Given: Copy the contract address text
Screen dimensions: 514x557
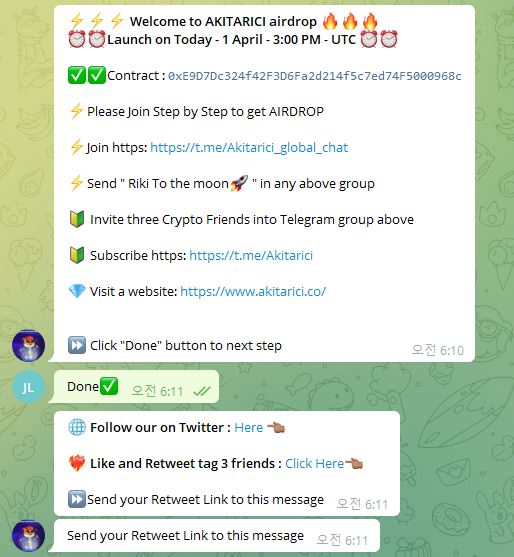Looking at the screenshot, I should click(315, 76).
